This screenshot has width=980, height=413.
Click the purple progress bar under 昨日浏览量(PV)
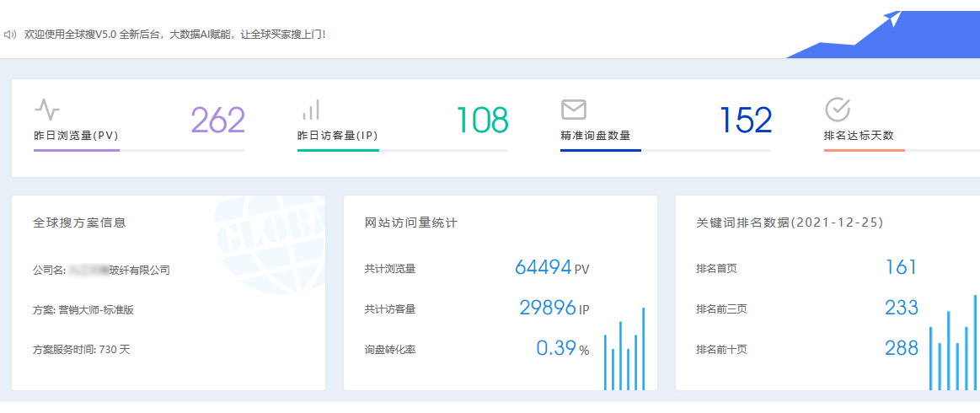[x=77, y=150]
